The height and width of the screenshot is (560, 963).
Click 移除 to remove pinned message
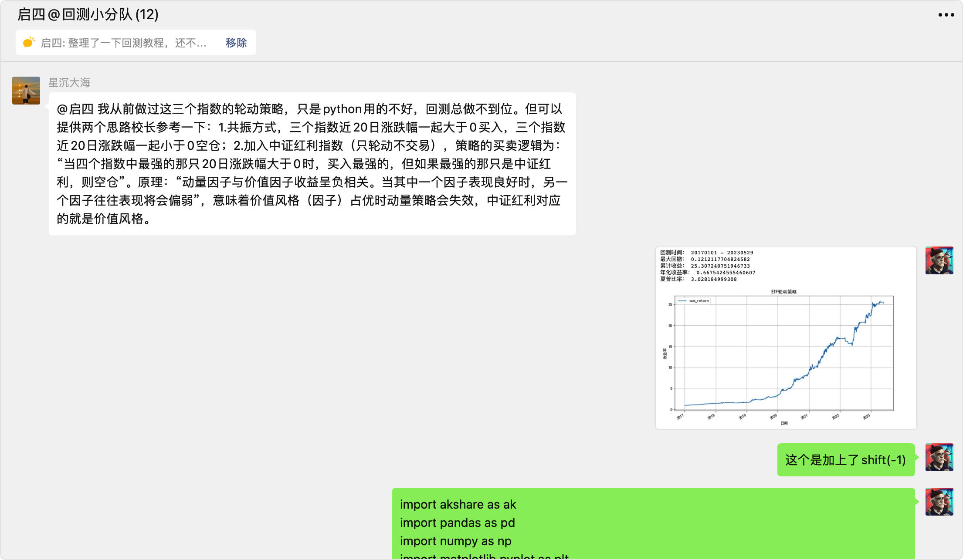click(x=236, y=43)
